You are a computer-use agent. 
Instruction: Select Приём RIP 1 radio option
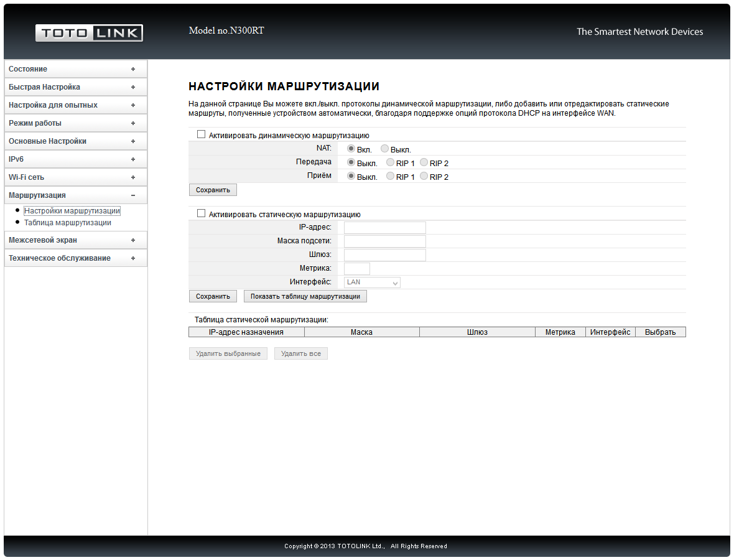pos(390,176)
